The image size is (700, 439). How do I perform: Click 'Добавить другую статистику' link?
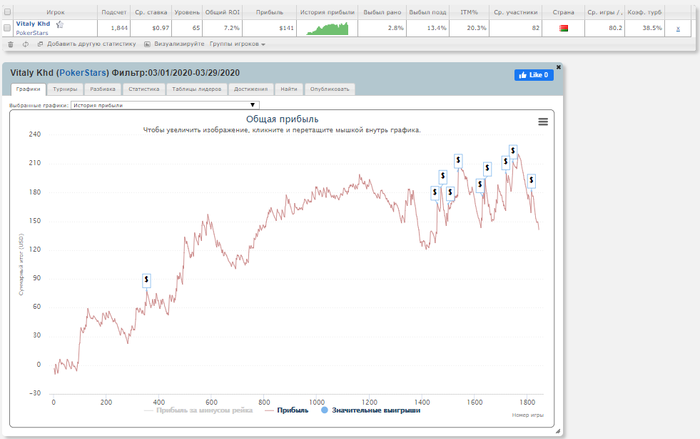click(x=87, y=44)
